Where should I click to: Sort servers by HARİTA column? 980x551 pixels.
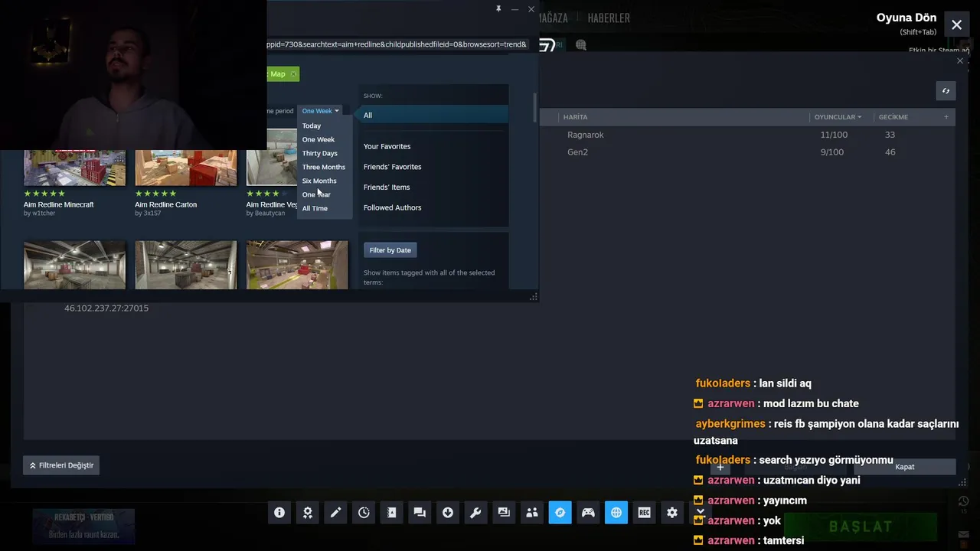tap(576, 117)
